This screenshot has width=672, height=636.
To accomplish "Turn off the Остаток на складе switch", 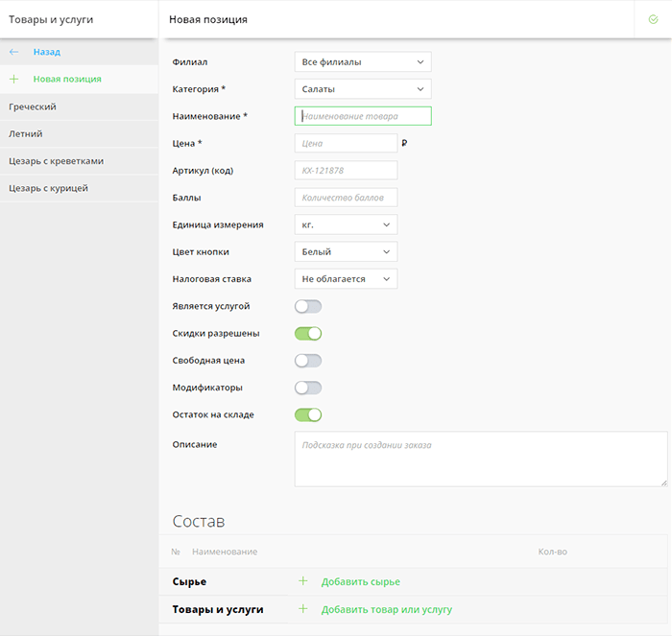I will (x=307, y=414).
